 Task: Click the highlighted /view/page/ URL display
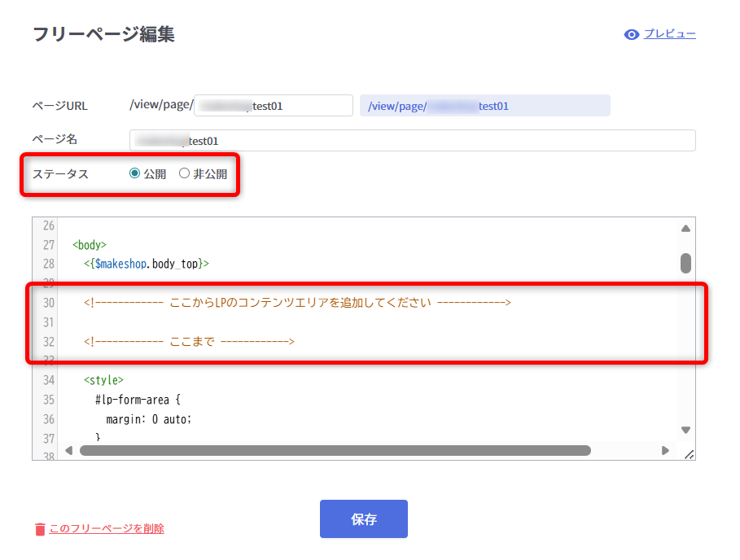pos(484,106)
